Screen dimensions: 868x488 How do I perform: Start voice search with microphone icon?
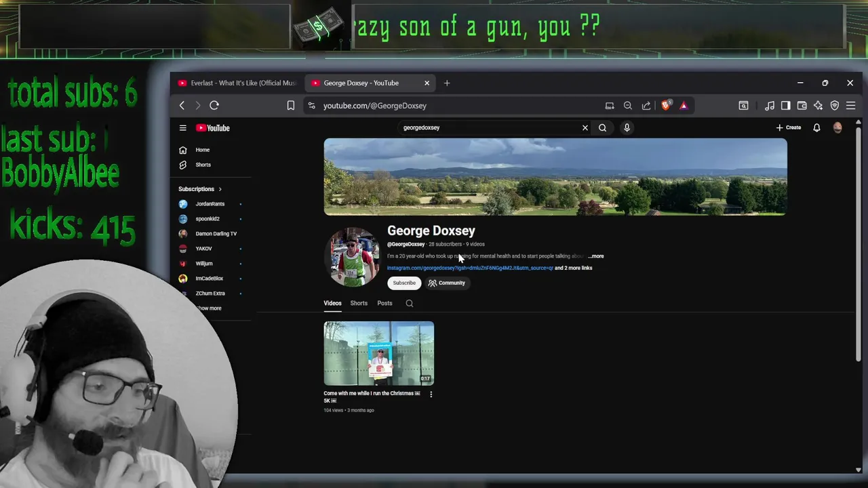pyautogui.click(x=627, y=127)
